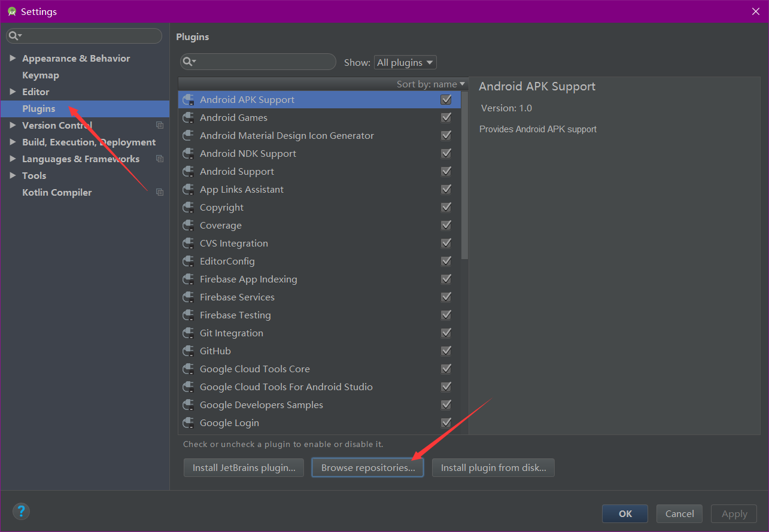Open the Keymap settings page
Image resolution: width=769 pixels, height=532 pixels.
pos(41,75)
